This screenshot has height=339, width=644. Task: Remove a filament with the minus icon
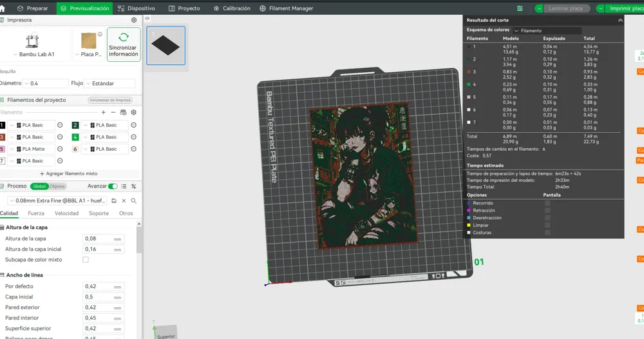pos(113,112)
